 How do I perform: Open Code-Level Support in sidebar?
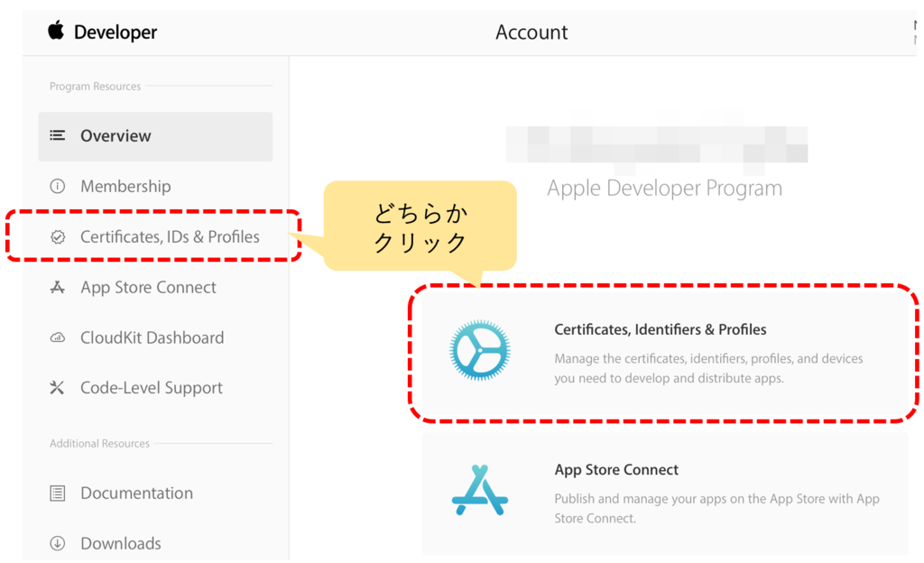coord(152,388)
